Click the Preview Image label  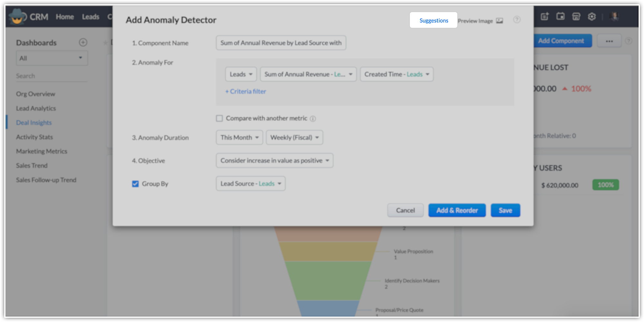(475, 21)
